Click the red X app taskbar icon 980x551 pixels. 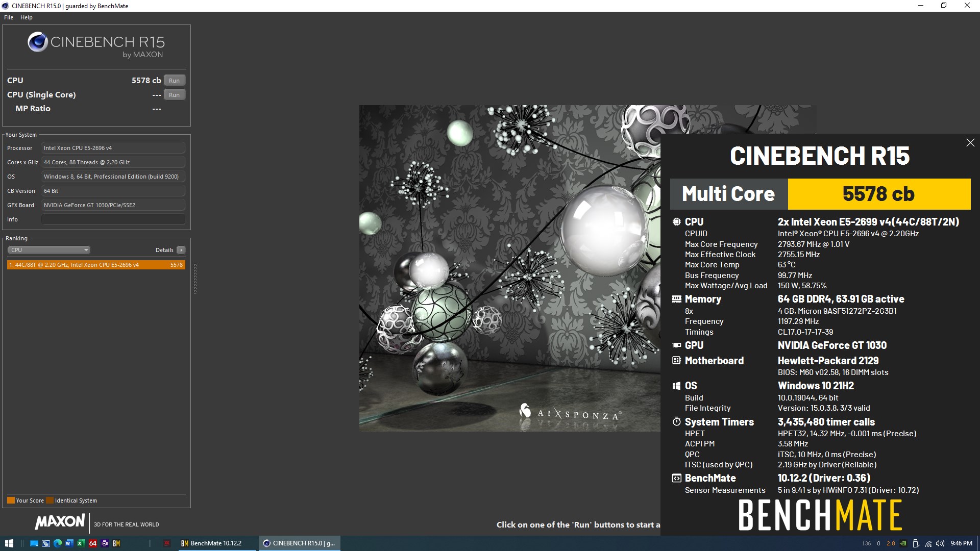pyautogui.click(x=166, y=543)
